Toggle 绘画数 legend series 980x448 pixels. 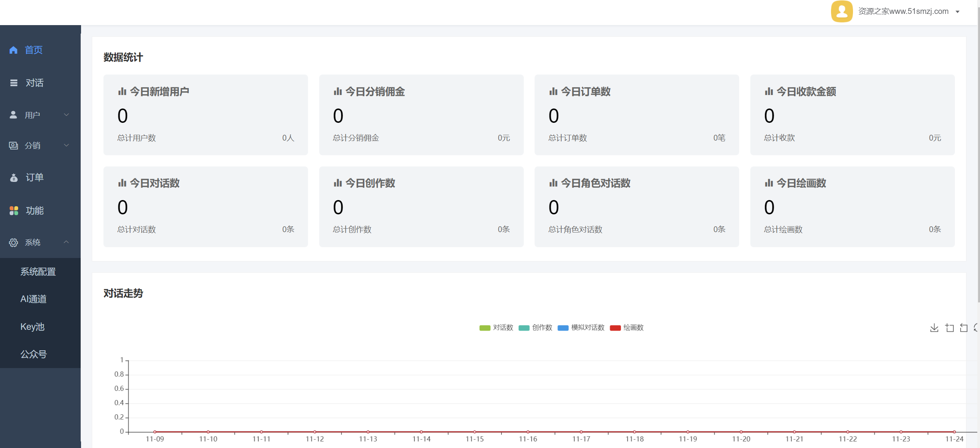pyautogui.click(x=626, y=328)
